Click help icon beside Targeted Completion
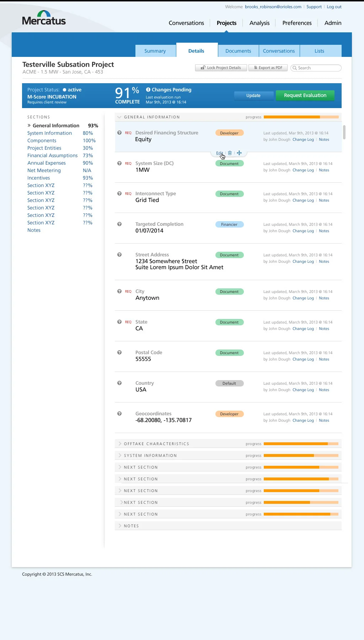 tap(119, 224)
